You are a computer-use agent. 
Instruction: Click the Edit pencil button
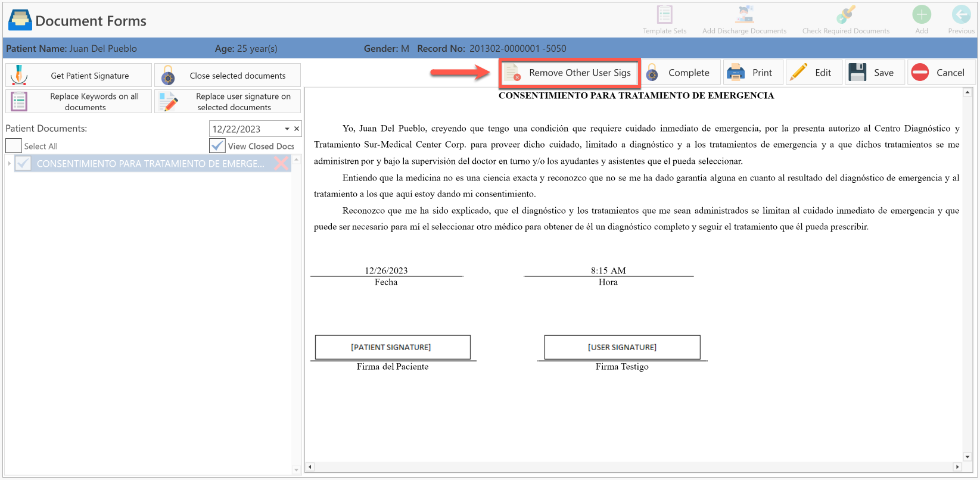814,73
